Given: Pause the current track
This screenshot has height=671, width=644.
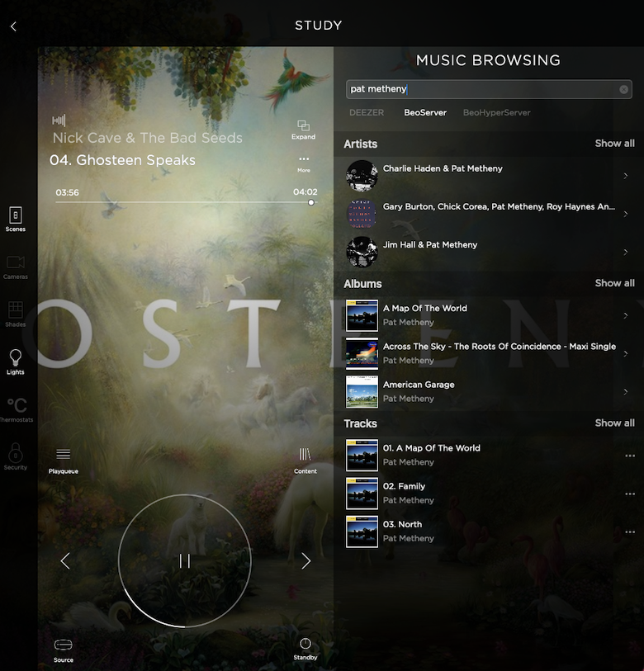Looking at the screenshot, I should pyautogui.click(x=184, y=561).
